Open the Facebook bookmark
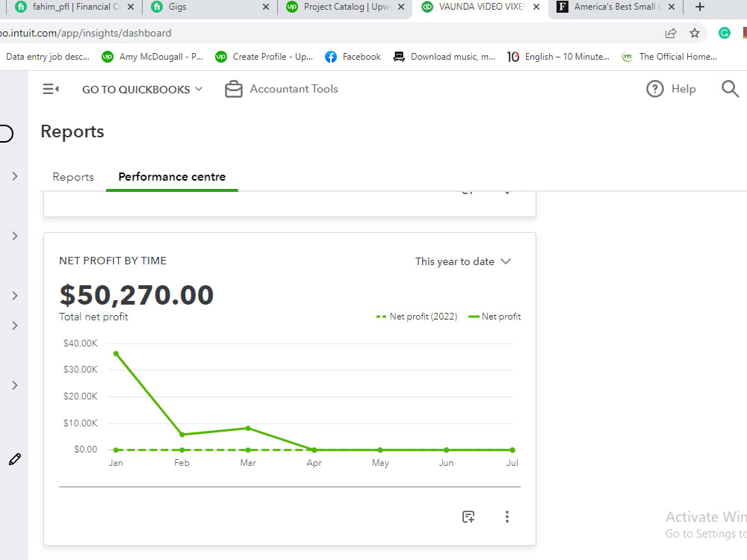The height and width of the screenshot is (560, 747). [353, 57]
